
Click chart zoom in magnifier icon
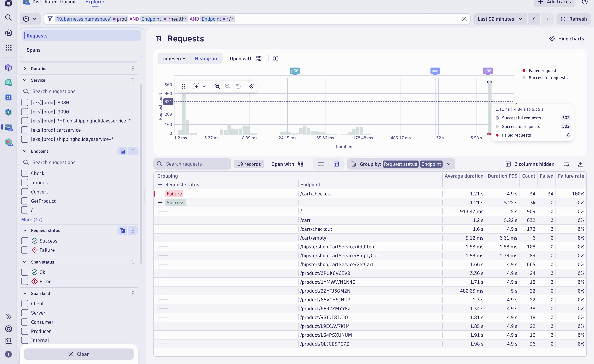click(217, 86)
